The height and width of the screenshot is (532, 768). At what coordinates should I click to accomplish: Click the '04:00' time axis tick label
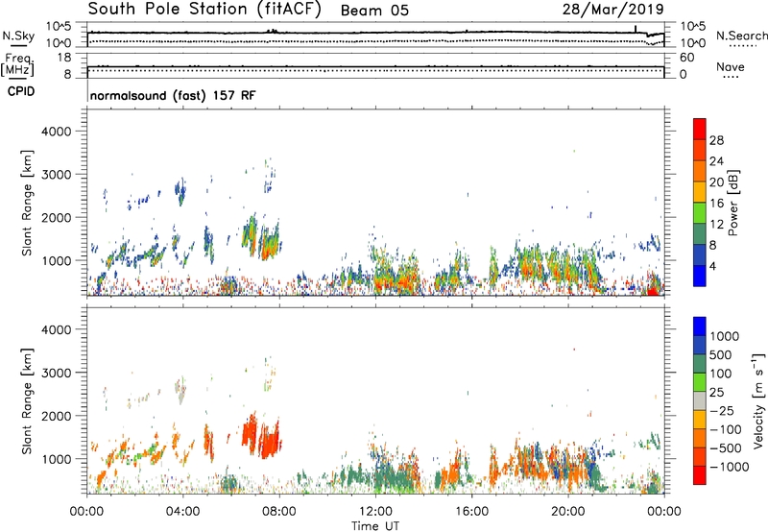[182, 512]
